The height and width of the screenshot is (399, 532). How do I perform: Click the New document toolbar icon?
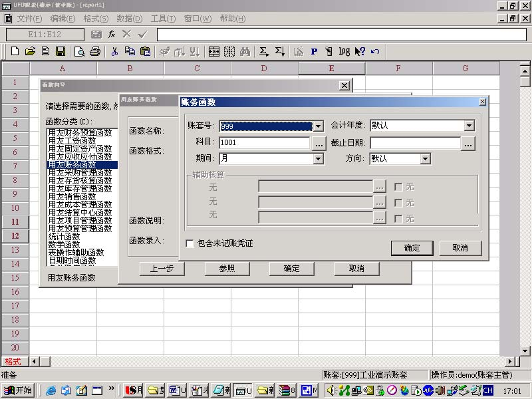tap(15, 51)
